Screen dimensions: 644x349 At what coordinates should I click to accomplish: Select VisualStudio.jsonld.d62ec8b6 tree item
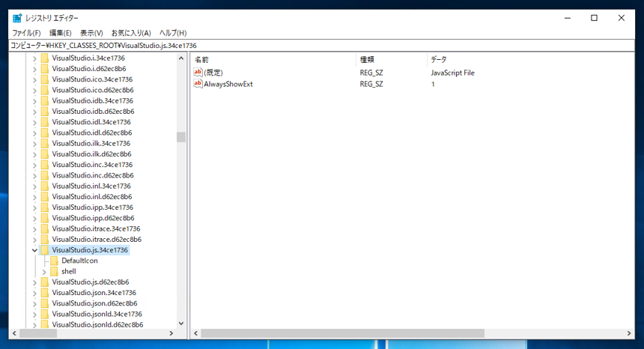coord(97,325)
